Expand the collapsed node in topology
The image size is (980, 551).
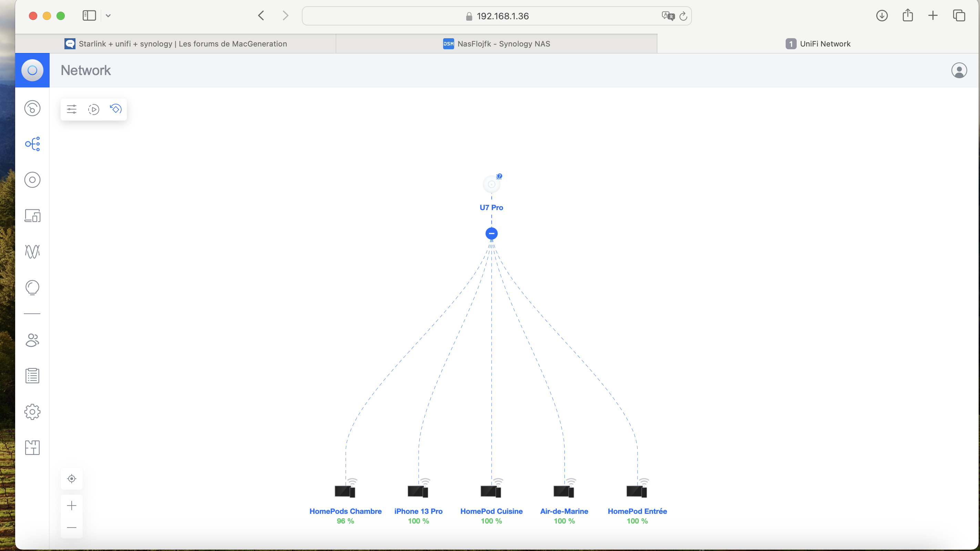(491, 233)
